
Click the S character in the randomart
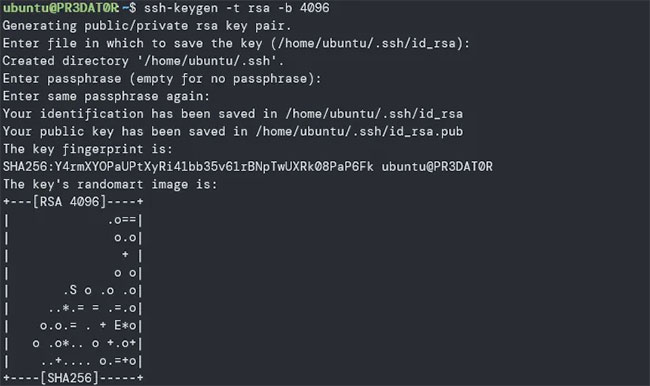pos(73,290)
